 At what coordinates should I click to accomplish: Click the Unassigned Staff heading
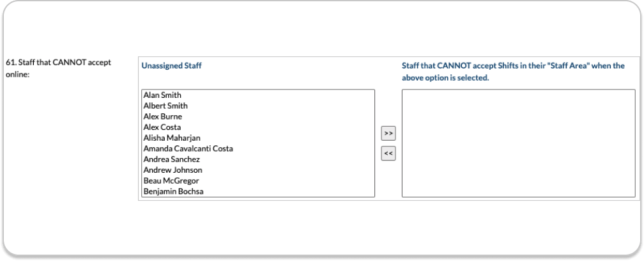pos(172,66)
